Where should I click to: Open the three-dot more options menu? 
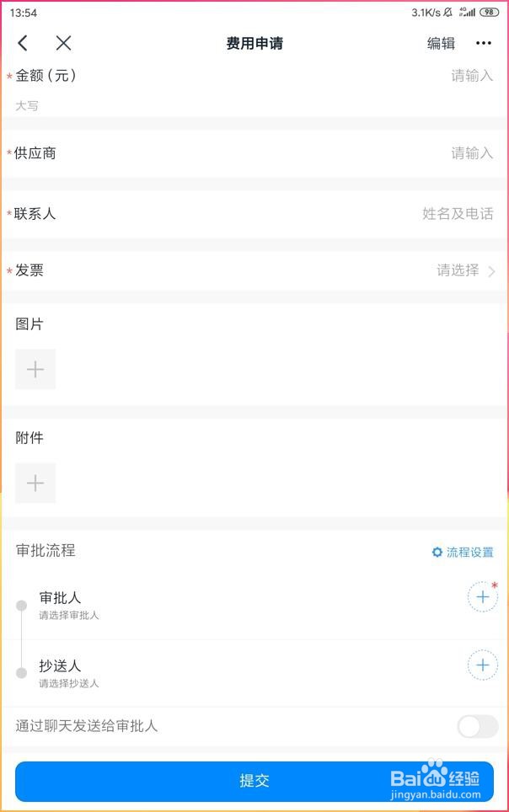click(483, 44)
